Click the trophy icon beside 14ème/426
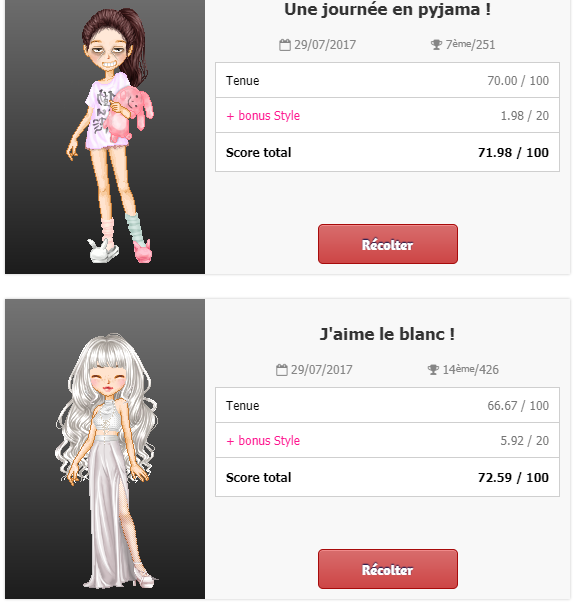 click(x=433, y=370)
